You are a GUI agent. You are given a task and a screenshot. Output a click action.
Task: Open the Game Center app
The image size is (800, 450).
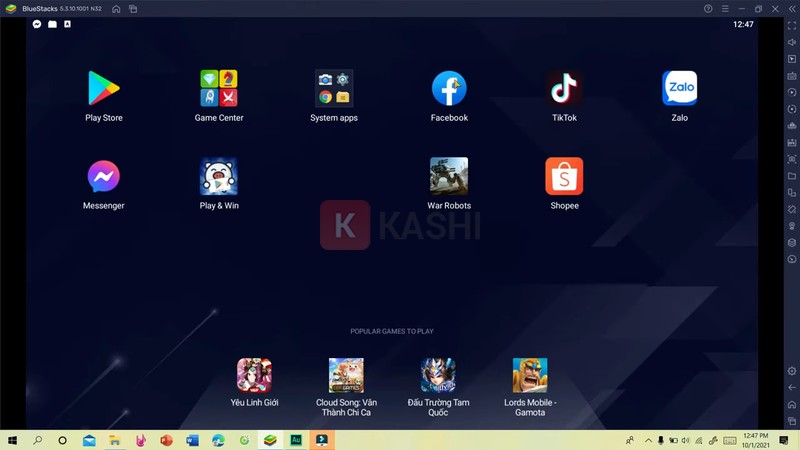point(219,88)
